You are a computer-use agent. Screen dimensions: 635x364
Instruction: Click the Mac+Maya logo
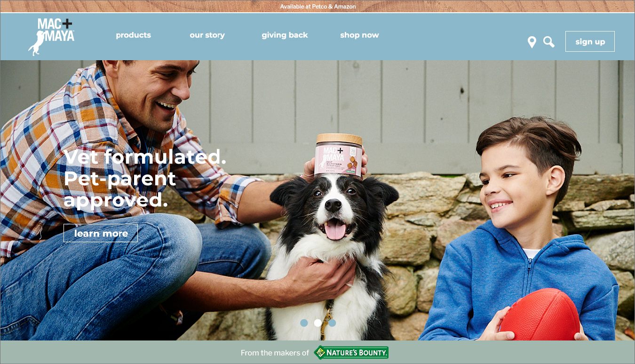[x=51, y=37]
